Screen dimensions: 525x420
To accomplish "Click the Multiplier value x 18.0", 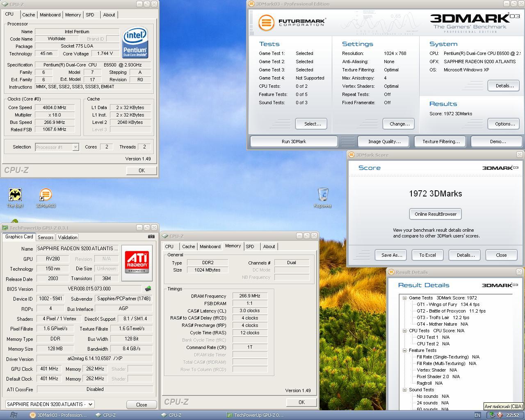I will pos(55,115).
